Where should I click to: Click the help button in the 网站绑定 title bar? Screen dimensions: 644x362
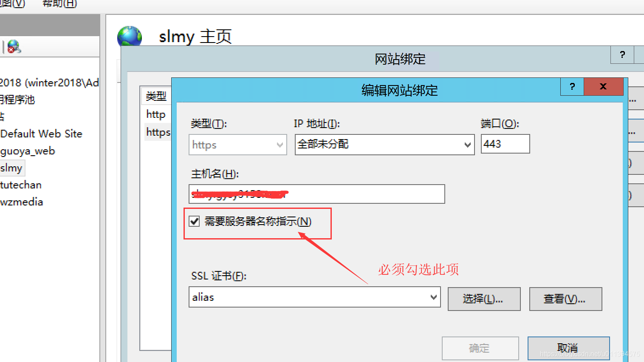pyautogui.click(x=622, y=54)
